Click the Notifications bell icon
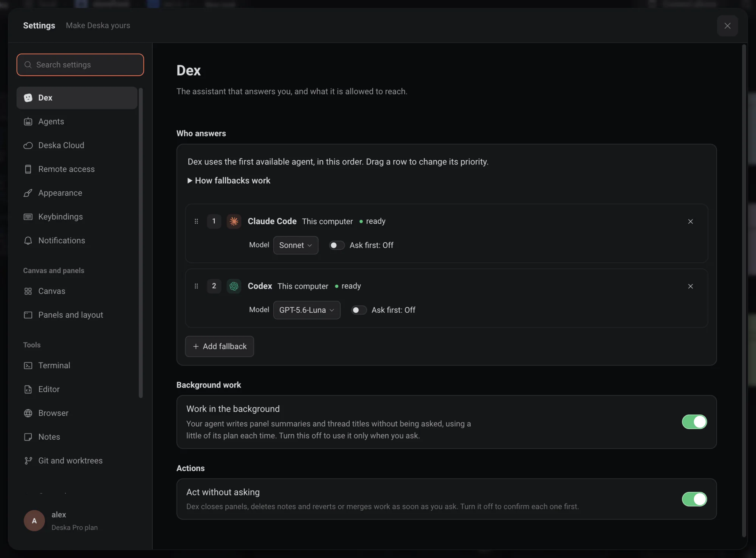This screenshot has height=558, width=756. click(28, 241)
